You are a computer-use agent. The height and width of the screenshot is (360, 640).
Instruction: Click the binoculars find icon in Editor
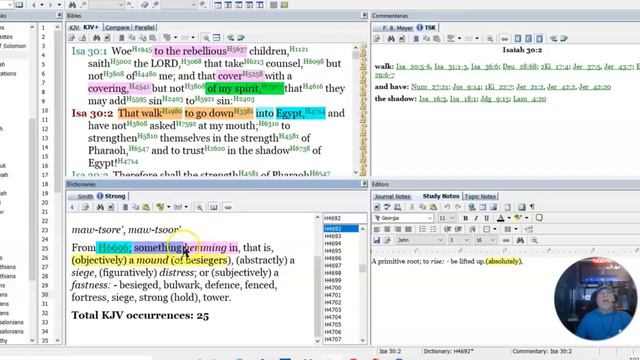tap(520, 240)
